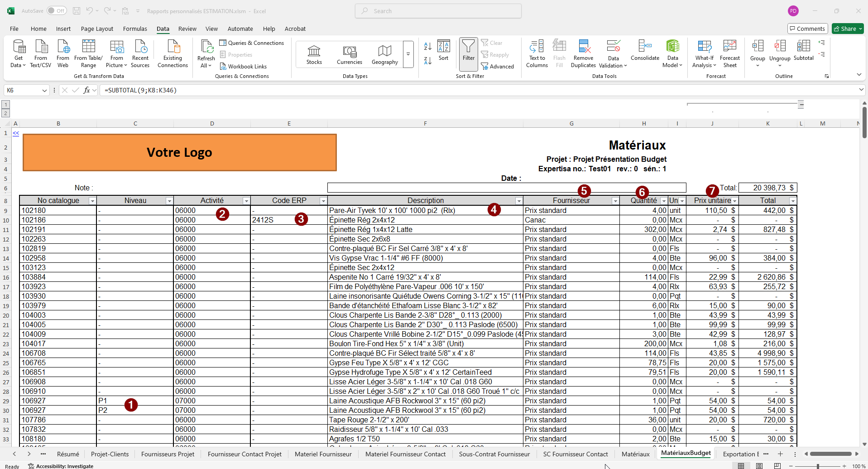
Task: Expand the Description column filter arrow
Action: pyautogui.click(x=518, y=201)
